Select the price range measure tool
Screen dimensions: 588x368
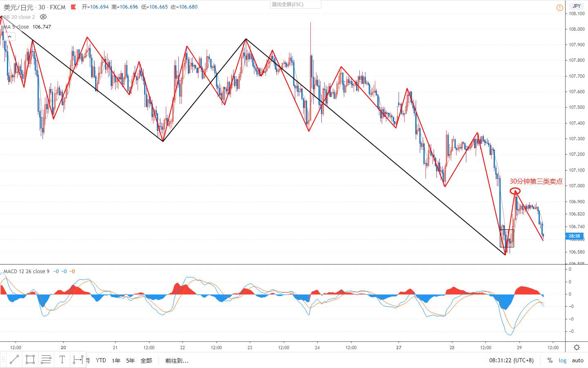(x=78, y=360)
